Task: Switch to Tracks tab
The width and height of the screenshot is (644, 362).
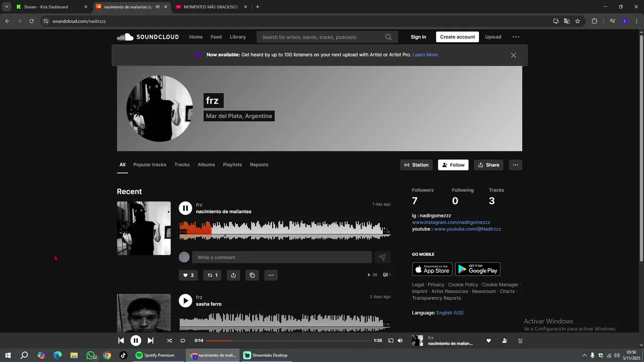Action: (182, 164)
